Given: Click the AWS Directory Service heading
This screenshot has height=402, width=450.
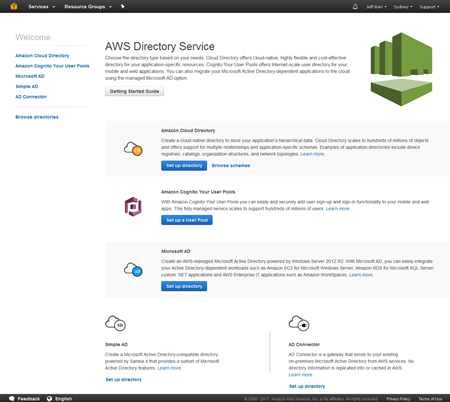Looking at the screenshot, I should pyautogui.click(x=160, y=46).
